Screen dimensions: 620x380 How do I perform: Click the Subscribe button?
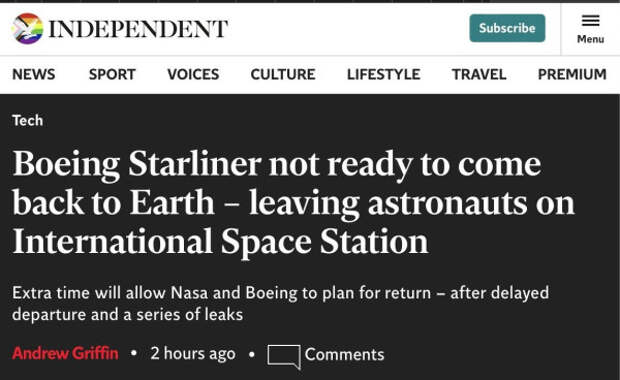507,28
